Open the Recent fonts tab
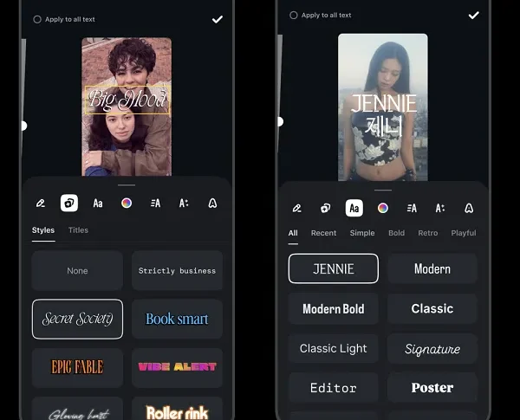Viewport: 520px width, 420px height. [x=323, y=233]
